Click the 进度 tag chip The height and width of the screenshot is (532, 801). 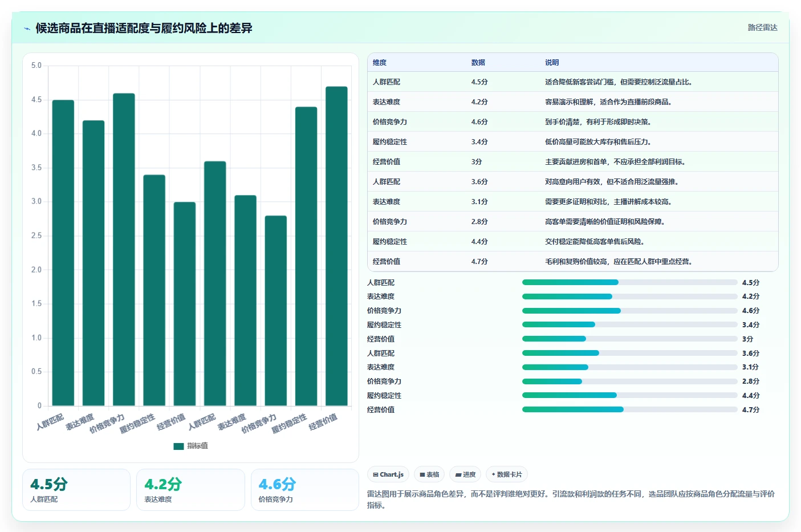click(x=465, y=474)
